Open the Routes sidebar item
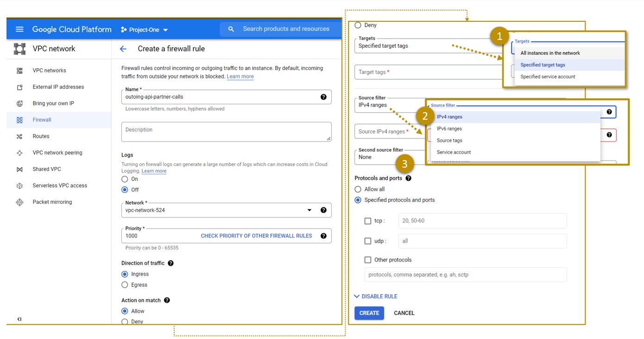The width and height of the screenshot is (644, 339). point(59,136)
